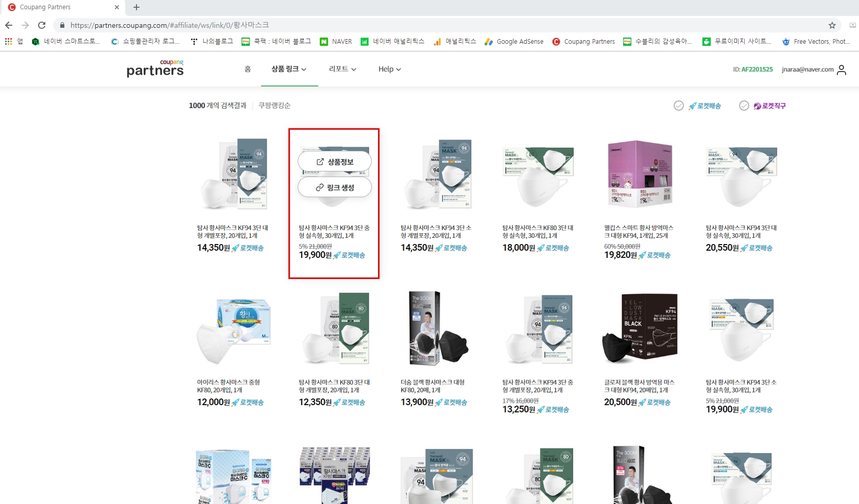Screen dimensions: 859x504
Task: Open the Google AdSense bookmark
Action: (x=514, y=42)
